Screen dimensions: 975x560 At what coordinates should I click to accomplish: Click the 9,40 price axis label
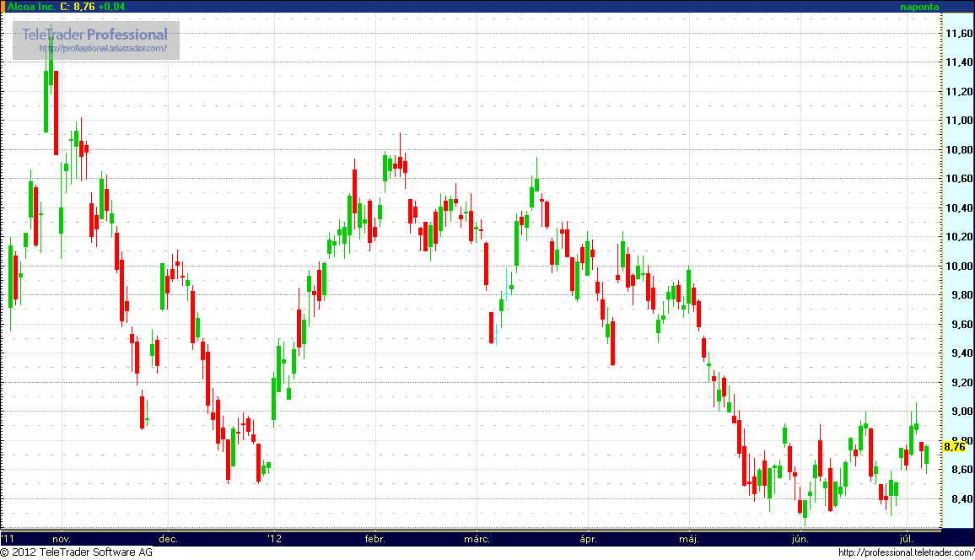tap(962, 353)
